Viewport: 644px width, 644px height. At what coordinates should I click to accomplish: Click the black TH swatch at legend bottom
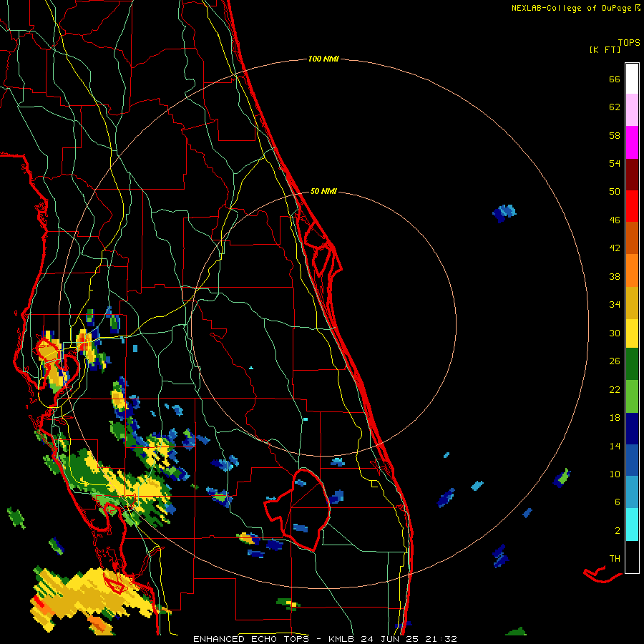632,557
